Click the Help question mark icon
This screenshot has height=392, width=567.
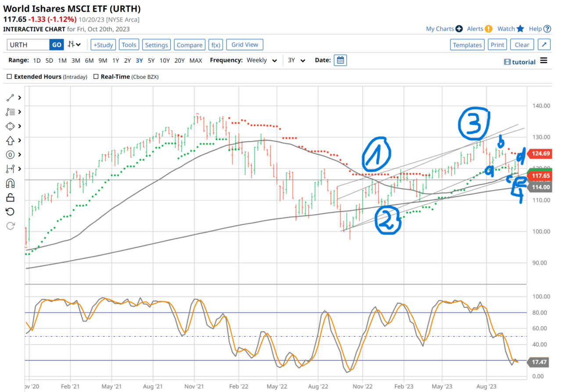[x=547, y=29]
